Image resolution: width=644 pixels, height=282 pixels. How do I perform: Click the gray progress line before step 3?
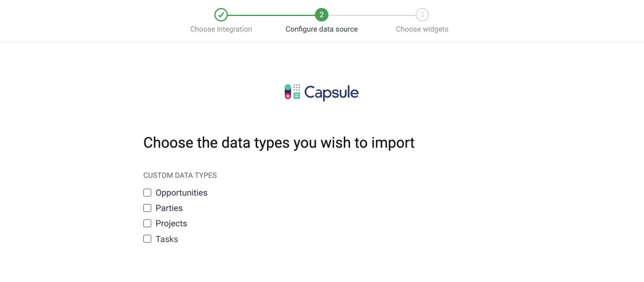pos(372,15)
